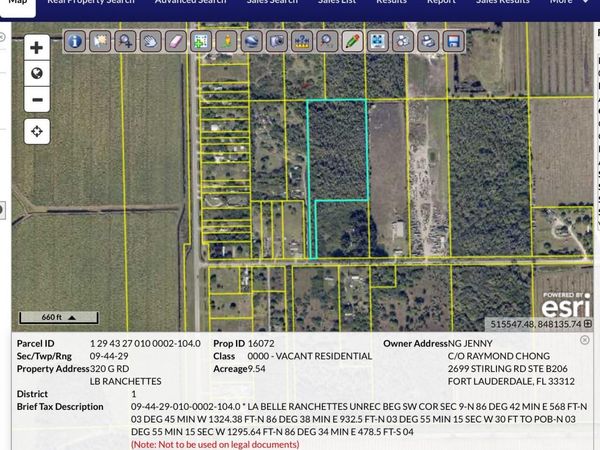The width and height of the screenshot is (600, 450).
Task: Click the LB RANCHETTES text
Action: coord(126,381)
